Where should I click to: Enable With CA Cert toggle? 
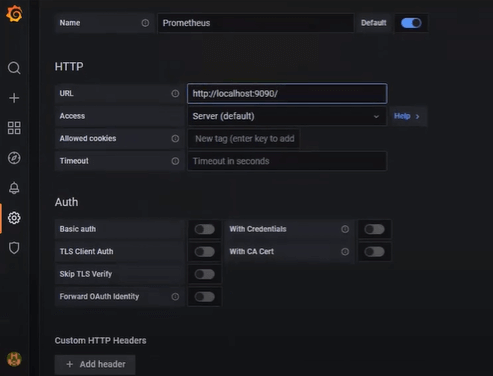point(374,252)
